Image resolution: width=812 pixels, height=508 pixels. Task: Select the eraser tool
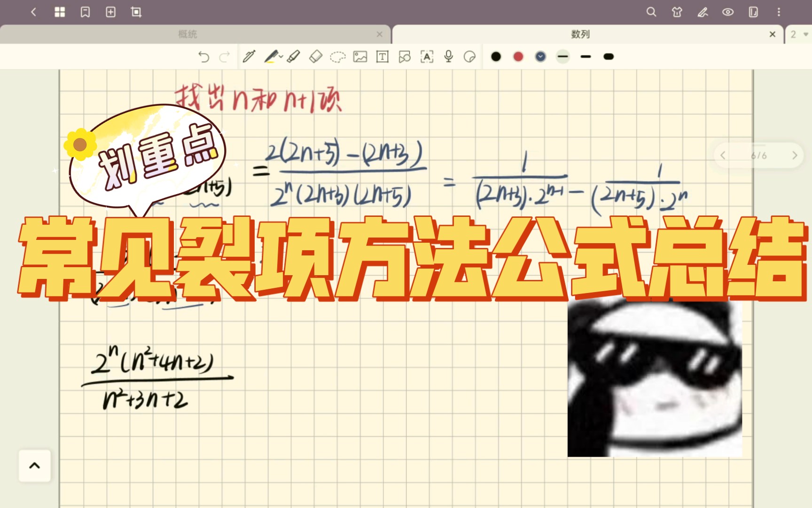click(x=316, y=57)
